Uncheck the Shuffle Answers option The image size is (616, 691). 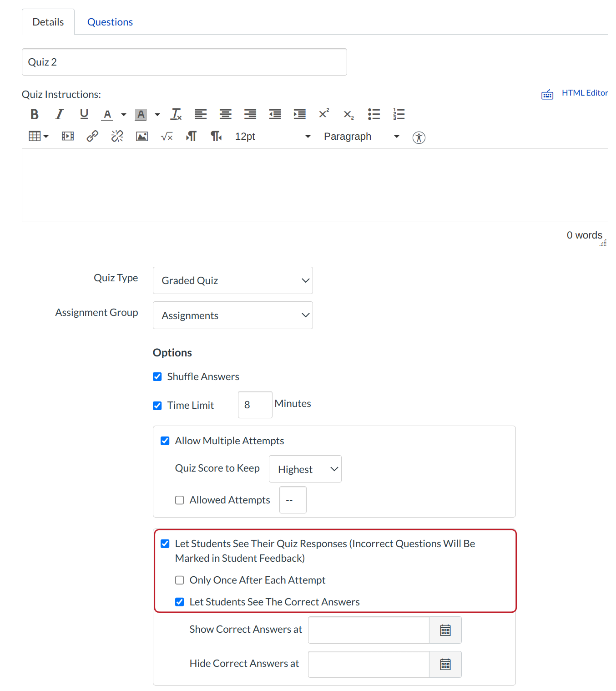157,376
